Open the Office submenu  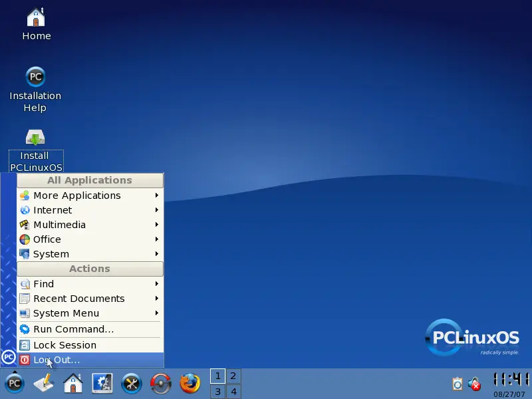(90, 239)
